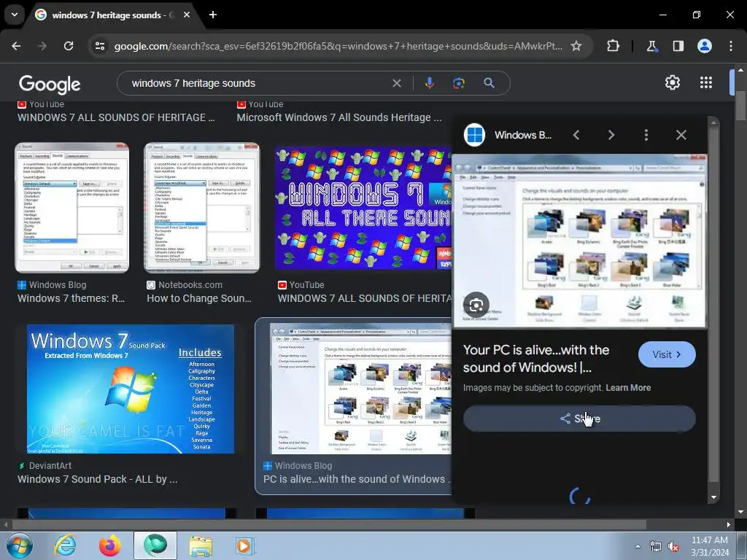Image resolution: width=747 pixels, height=560 pixels.
Task: Submit search with the magnifier icon
Action: pyautogui.click(x=489, y=83)
